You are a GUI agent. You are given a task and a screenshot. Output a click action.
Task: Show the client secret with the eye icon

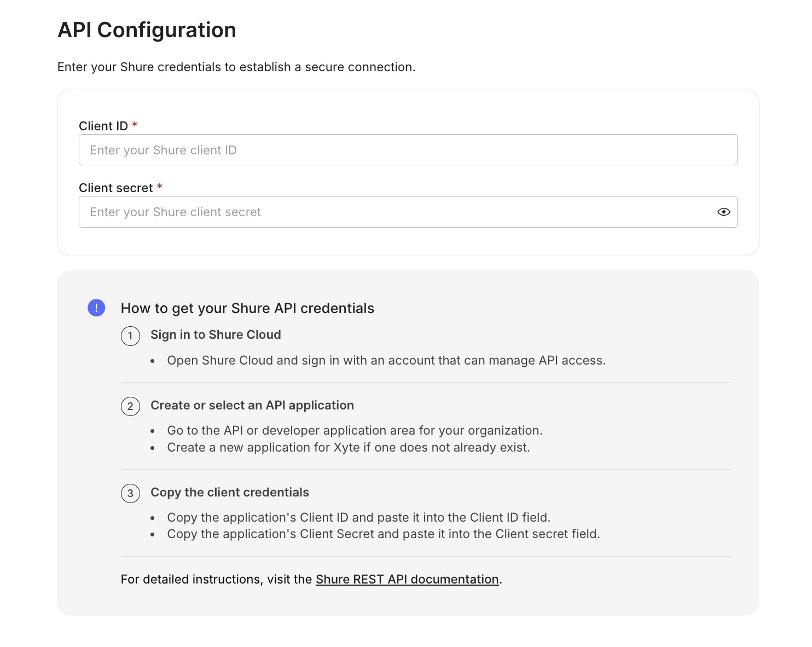723,212
